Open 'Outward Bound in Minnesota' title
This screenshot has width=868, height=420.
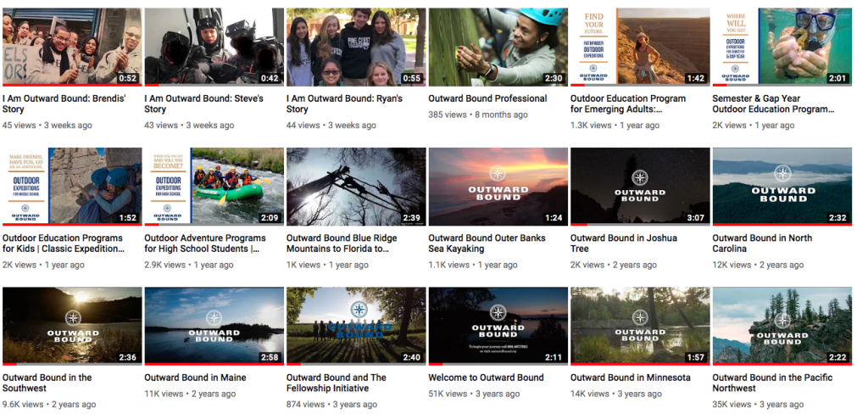point(631,378)
